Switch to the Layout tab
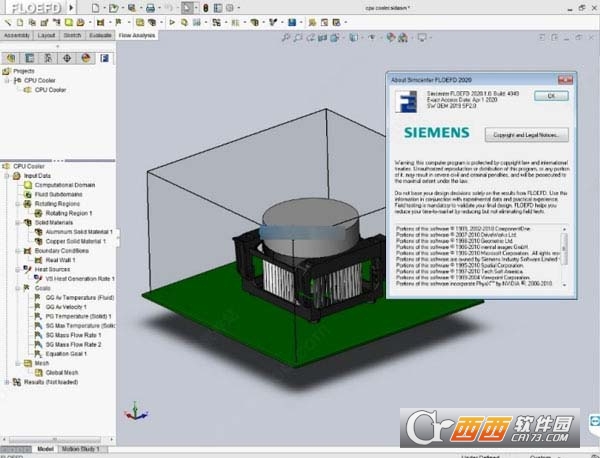 (46, 35)
